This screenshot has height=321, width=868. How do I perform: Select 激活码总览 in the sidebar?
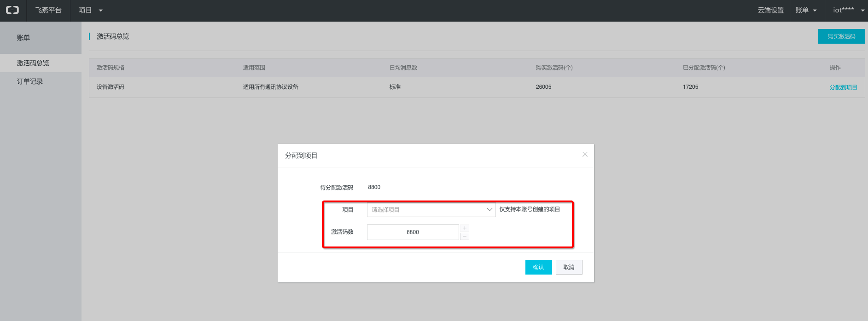click(33, 63)
